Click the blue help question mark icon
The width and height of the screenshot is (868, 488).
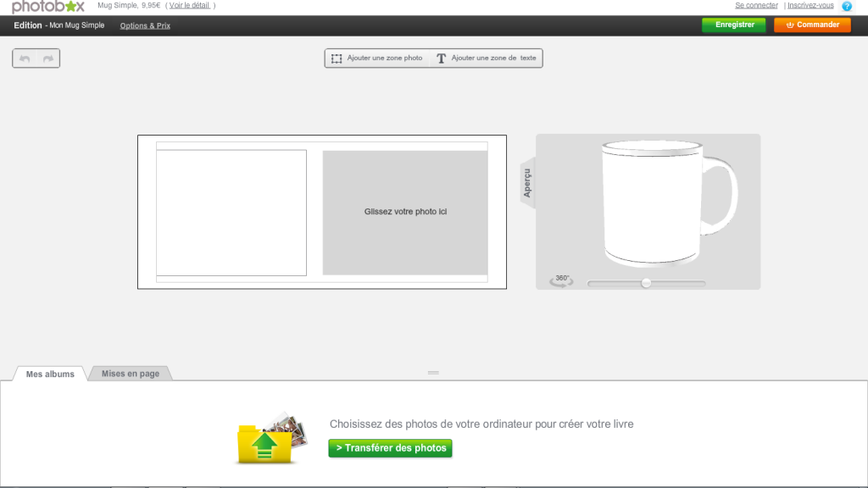pyautogui.click(x=846, y=6)
